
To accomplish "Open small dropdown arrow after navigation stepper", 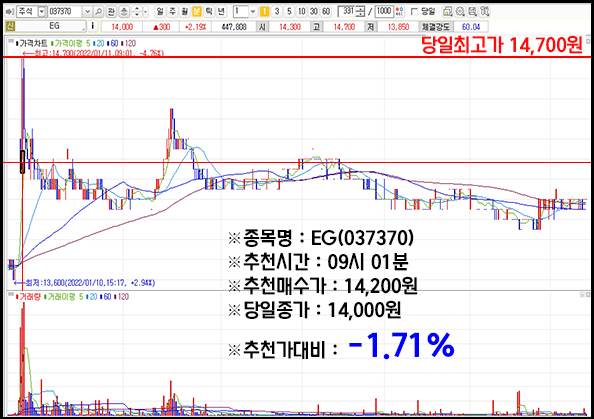I will pyautogui.click(x=146, y=12).
